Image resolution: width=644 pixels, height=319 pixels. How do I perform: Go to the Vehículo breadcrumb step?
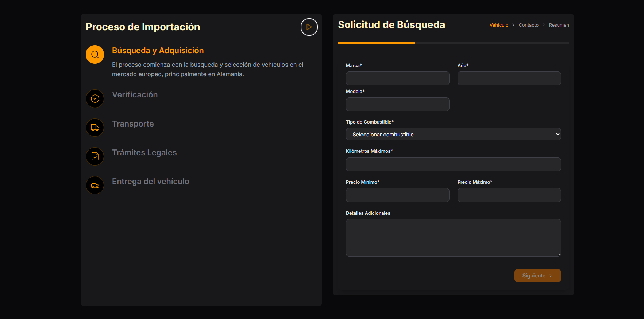498,25
